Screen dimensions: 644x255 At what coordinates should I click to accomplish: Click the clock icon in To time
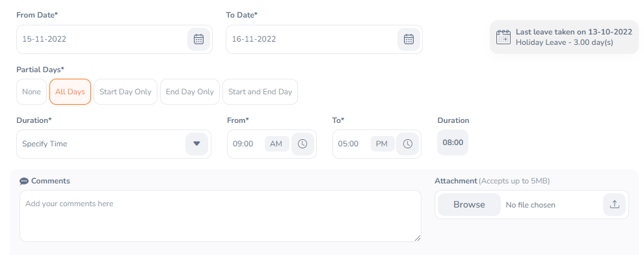click(x=407, y=144)
